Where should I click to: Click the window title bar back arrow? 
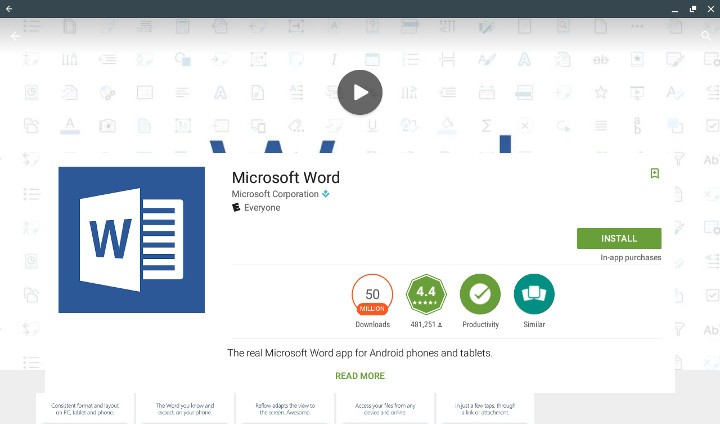[x=9, y=9]
